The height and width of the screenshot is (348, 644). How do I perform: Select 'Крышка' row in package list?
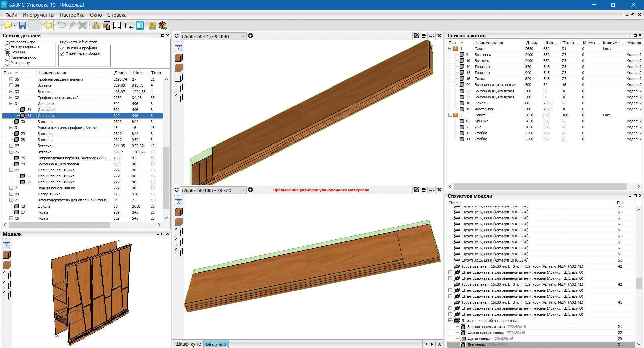click(481, 121)
